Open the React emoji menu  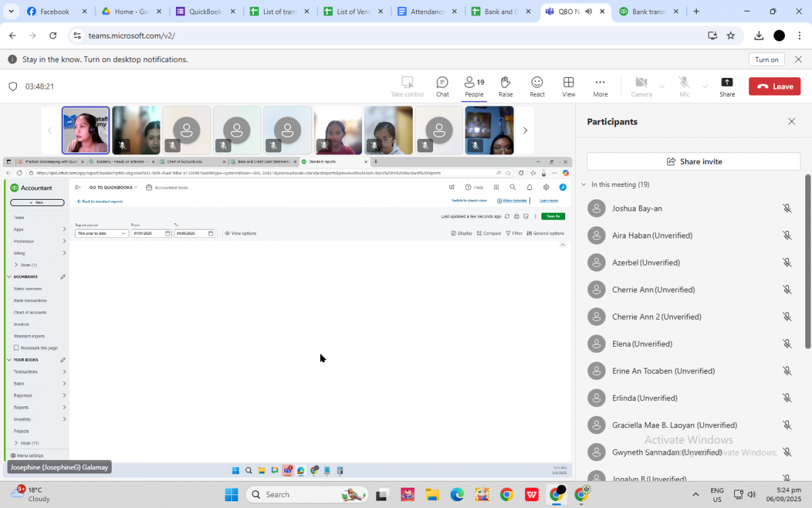(537, 86)
